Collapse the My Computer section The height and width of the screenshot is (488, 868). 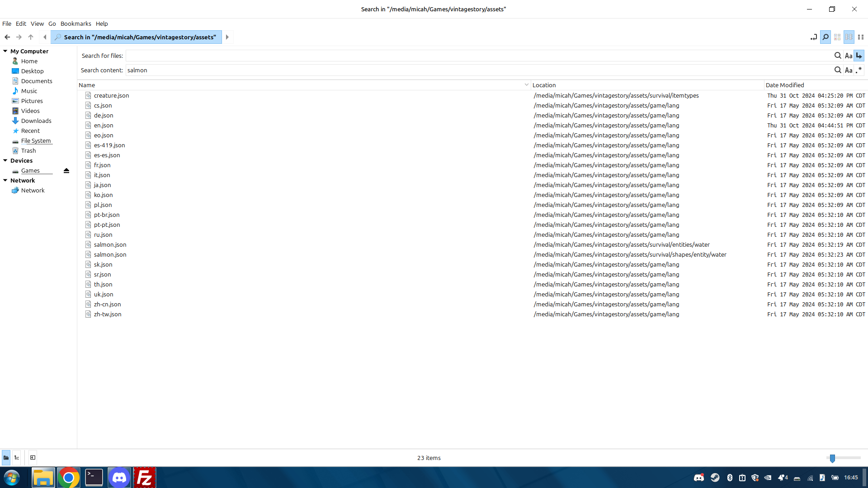(5, 51)
